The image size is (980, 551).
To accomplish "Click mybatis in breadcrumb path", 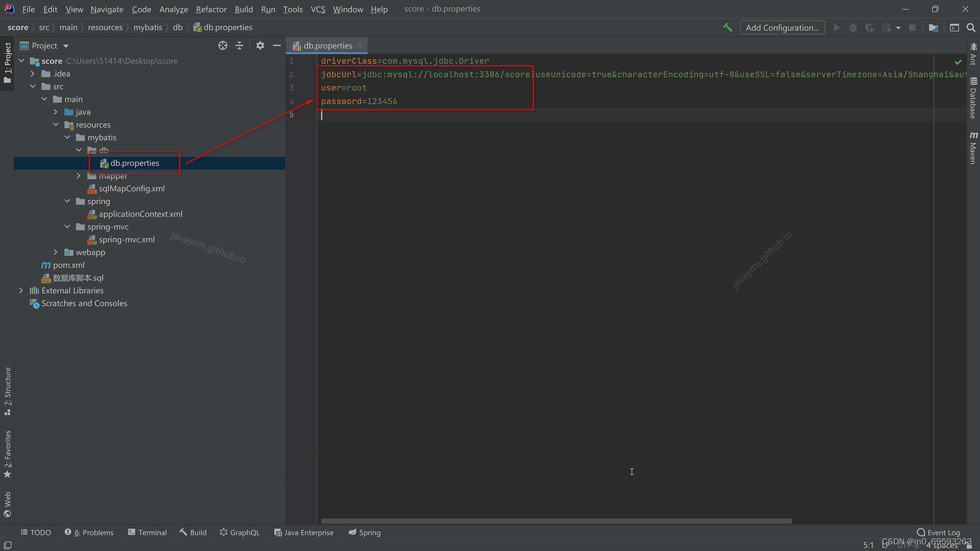I will point(148,27).
